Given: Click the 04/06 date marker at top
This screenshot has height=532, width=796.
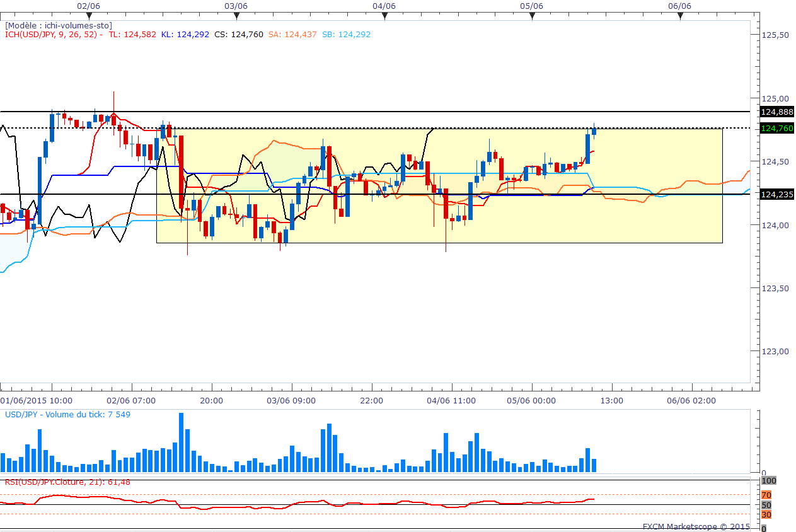Looking at the screenshot, I should [384, 6].
